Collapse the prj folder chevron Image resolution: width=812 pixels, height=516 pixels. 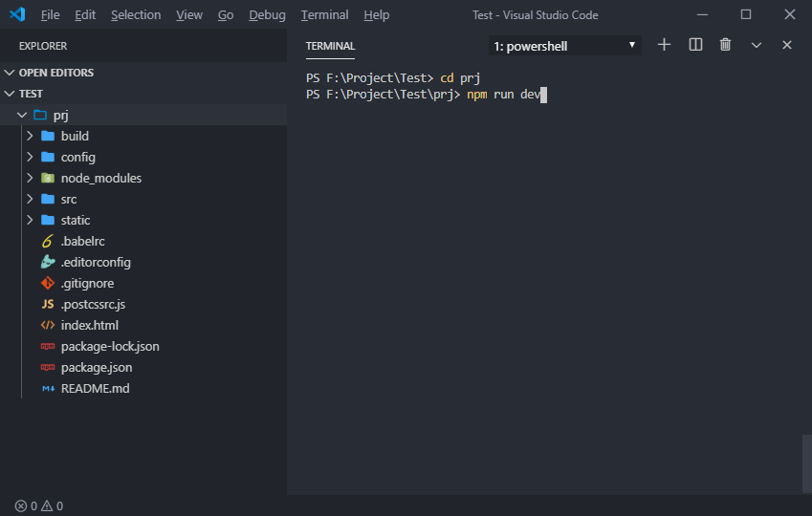(x=22, y=115)
